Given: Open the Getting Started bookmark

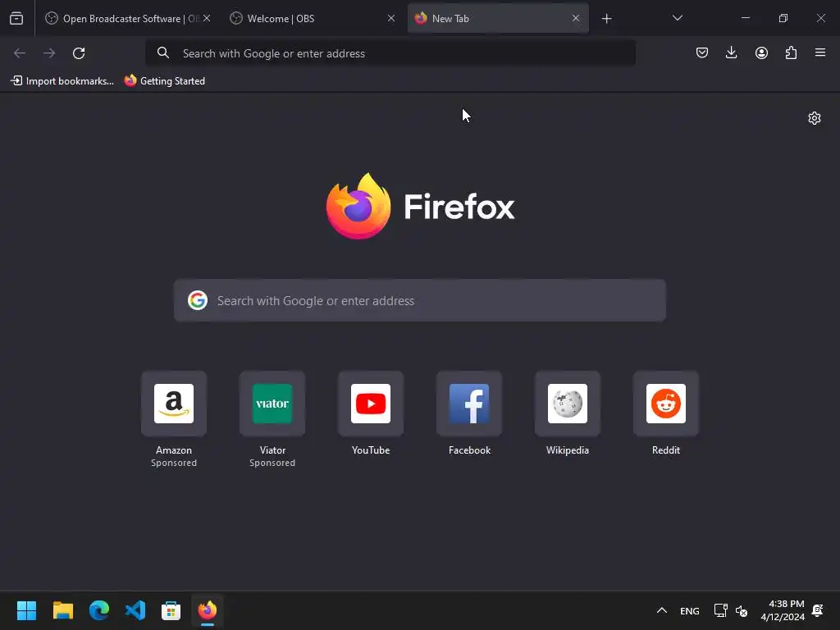Looking at the screenshot, I should [164, 81].
